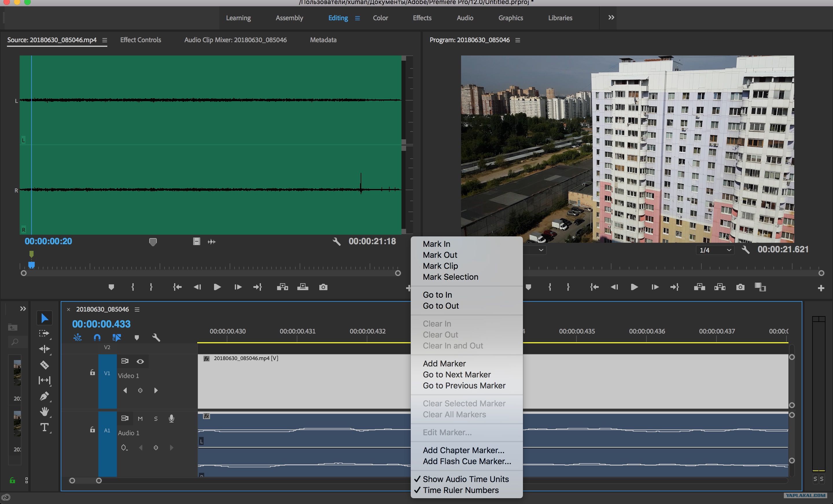Expand workspace overflow chevrons
The image size is (833, 504).
pyautogui.click(x=611, y=17)
